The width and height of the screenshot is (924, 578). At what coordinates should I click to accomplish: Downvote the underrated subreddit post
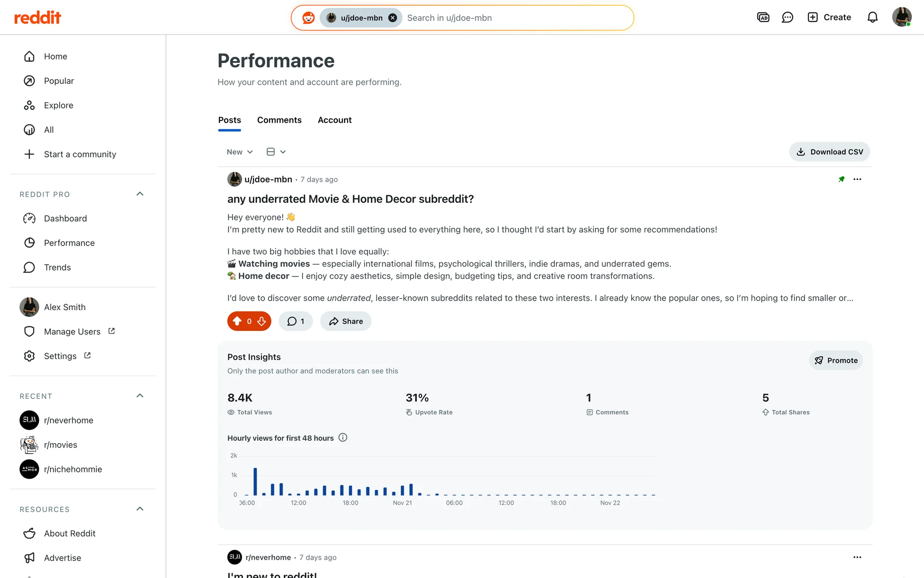[262, 321]
